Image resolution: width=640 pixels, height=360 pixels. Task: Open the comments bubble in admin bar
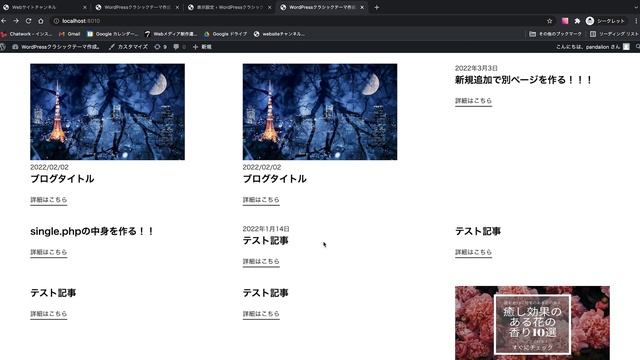pos(179,47)
